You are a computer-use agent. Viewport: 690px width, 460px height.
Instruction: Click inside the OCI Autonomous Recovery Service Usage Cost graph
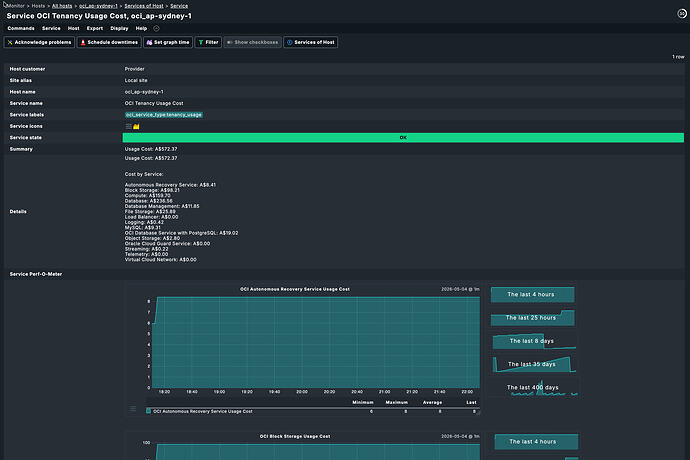pos(316,342)
